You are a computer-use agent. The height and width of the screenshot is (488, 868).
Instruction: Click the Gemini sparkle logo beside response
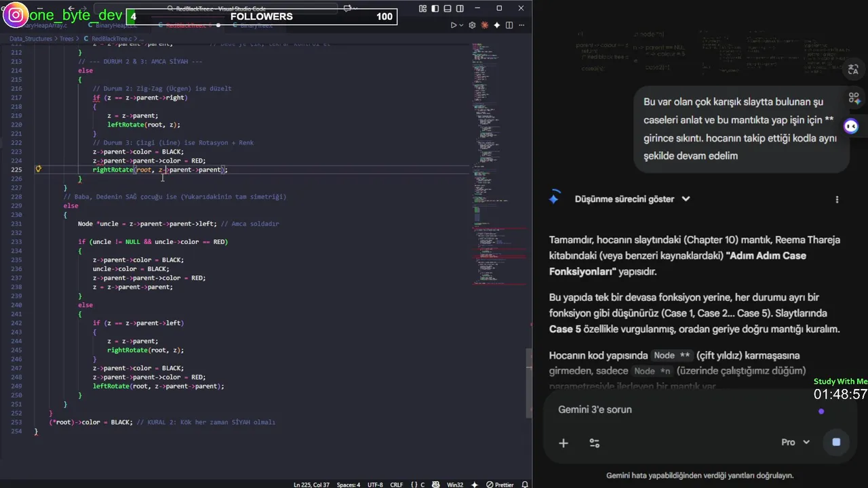(554, 198)
